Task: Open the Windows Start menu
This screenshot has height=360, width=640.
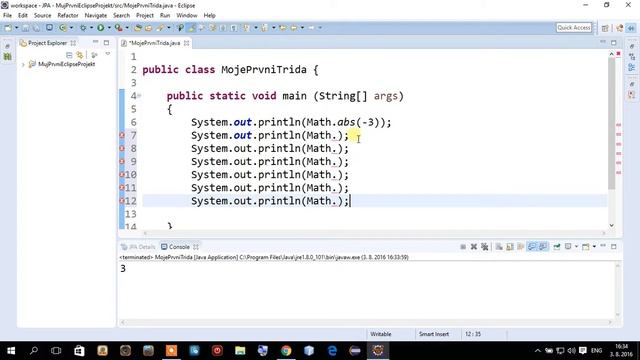Action: (x=11, y=351)
